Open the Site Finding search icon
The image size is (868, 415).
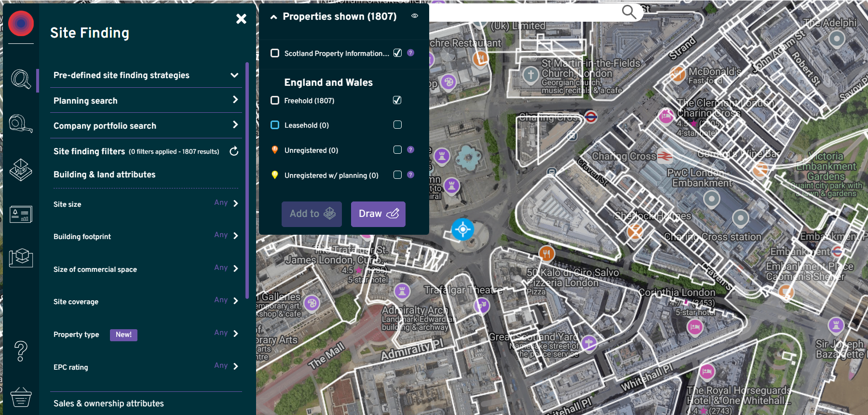[21, 79]
